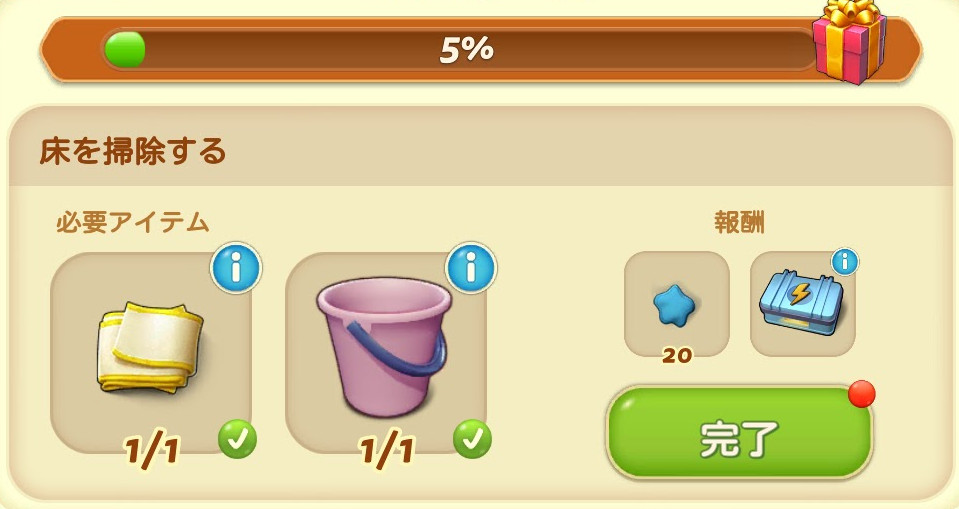Tap the blue star reward icon
The width and height of the screenshot is (959, 509).
point(676,305)
